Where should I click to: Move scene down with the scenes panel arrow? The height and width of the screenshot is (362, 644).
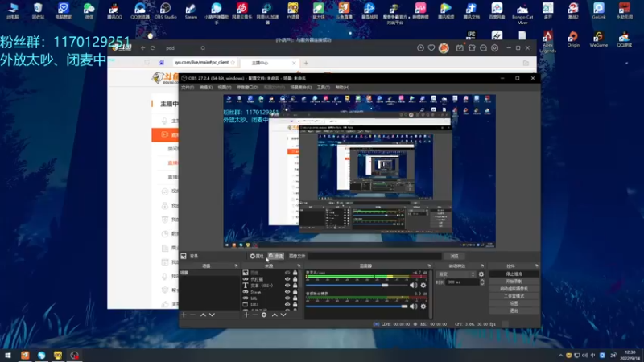[x=212, y=315]
